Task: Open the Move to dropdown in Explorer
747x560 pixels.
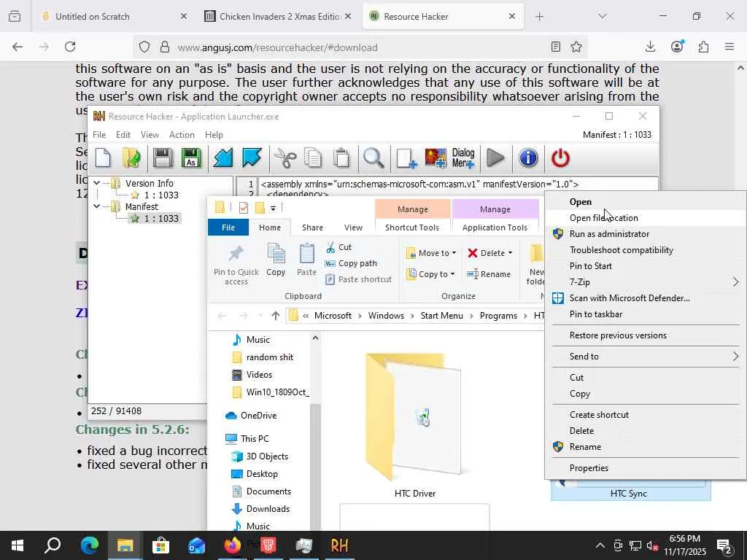Action: (432, 253)
